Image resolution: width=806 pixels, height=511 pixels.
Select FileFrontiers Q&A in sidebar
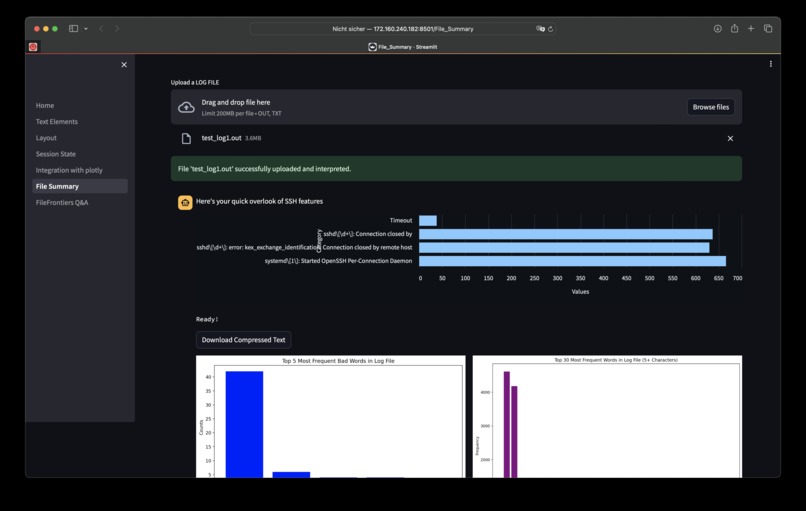point(62,203)
